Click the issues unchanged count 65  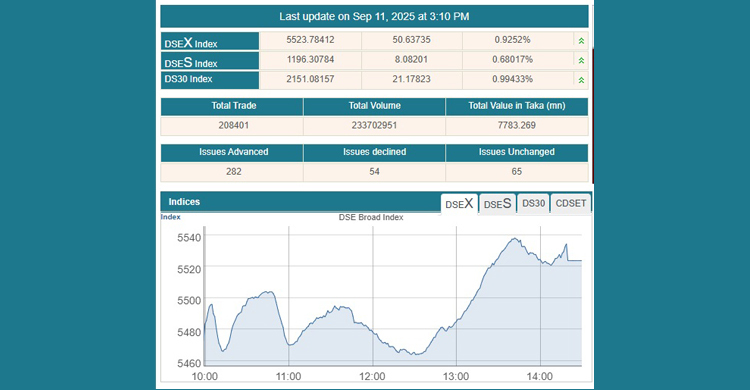[517, 171]
